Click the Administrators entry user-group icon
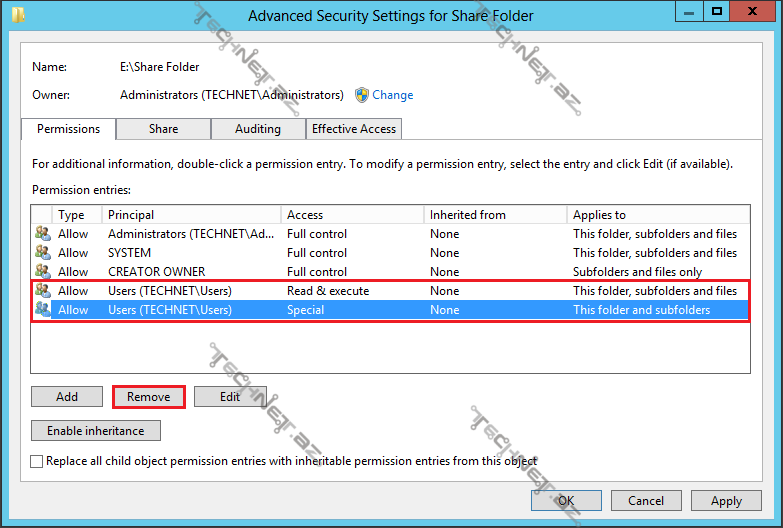The image size is (783, 528). point(42,234)
